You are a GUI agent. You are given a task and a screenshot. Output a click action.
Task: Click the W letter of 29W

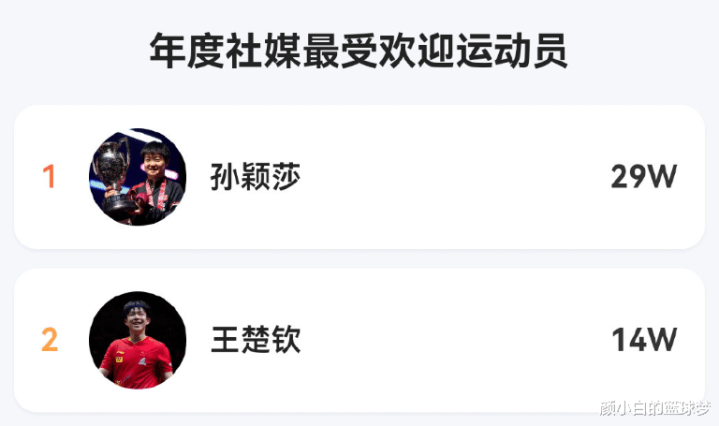point(657,177)
